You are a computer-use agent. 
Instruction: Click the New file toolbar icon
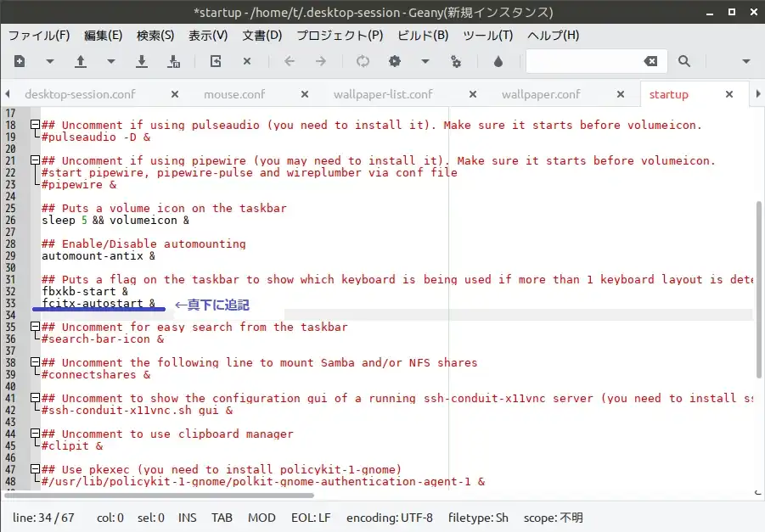click(20, 61)
